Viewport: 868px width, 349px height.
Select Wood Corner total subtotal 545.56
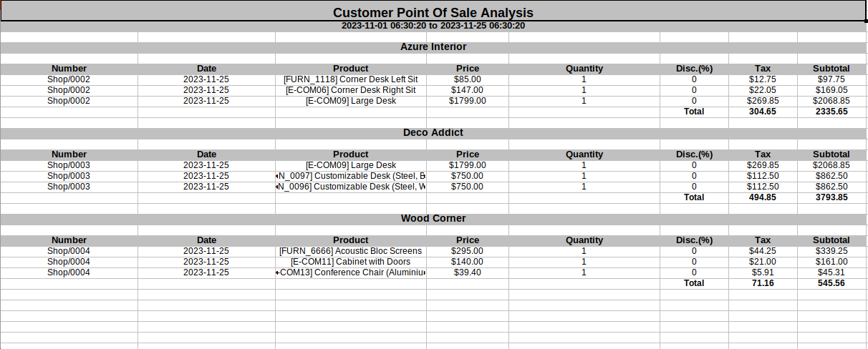(831, 283)
